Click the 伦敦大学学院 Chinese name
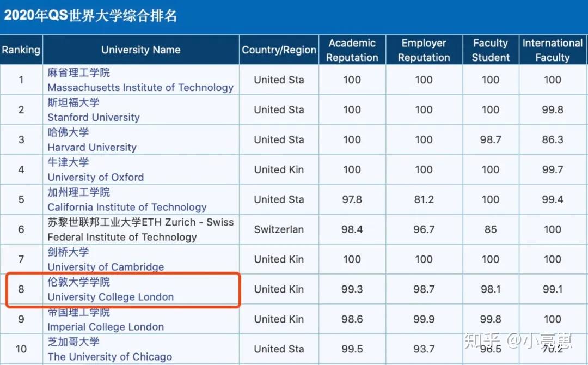This screenshot has height=365, width=588. [79, 282]
